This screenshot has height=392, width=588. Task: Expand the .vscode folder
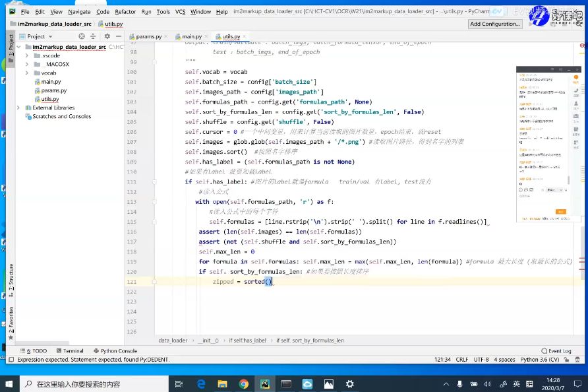(x=26, y=55)
